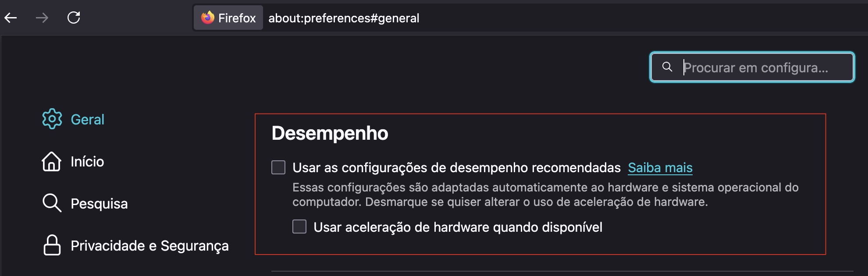This screenshot has width=868, height=276.
Task: Open the Geral settings section
Action: 88,119
